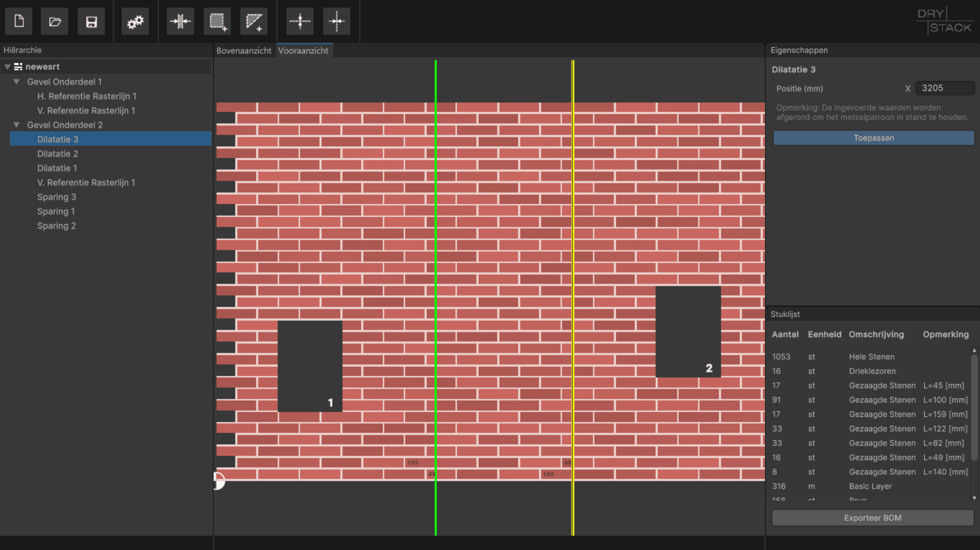This screenshot has height=550, width=980.
Task: Export the BOM via Exporteer BOM
Action: tap(872, 518)
